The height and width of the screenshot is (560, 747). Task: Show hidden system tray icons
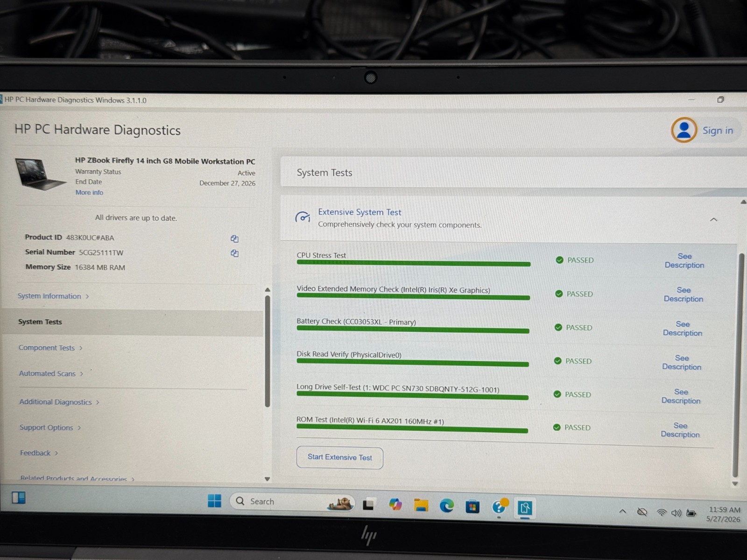pyautogui.click(x=622, y=511)
